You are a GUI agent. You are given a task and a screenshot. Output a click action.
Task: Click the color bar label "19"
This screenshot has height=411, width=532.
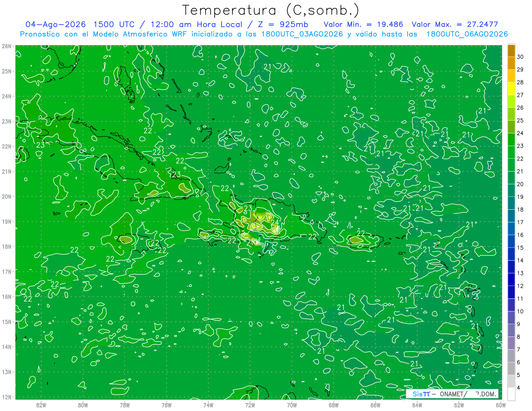pyautogui.click(x=520, y=197)
